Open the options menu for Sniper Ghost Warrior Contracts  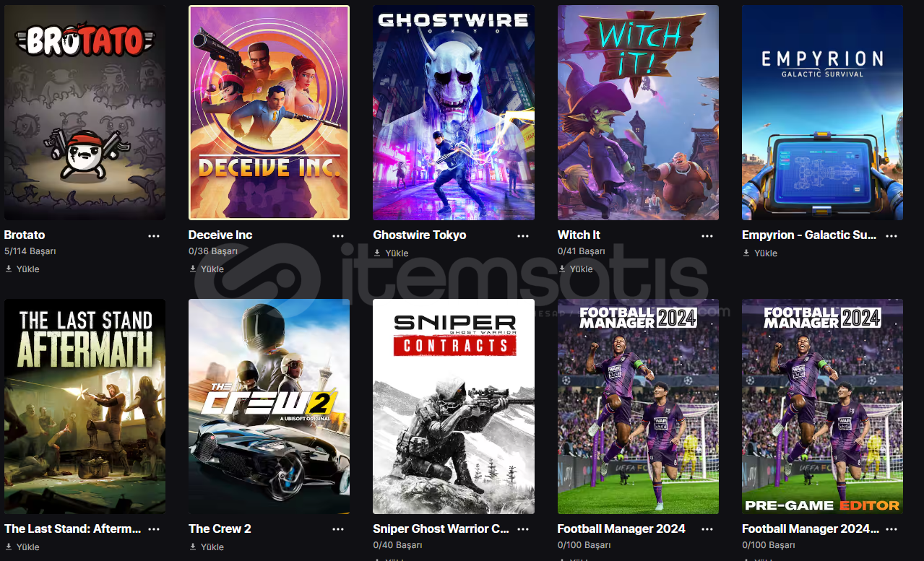(523, 529)
